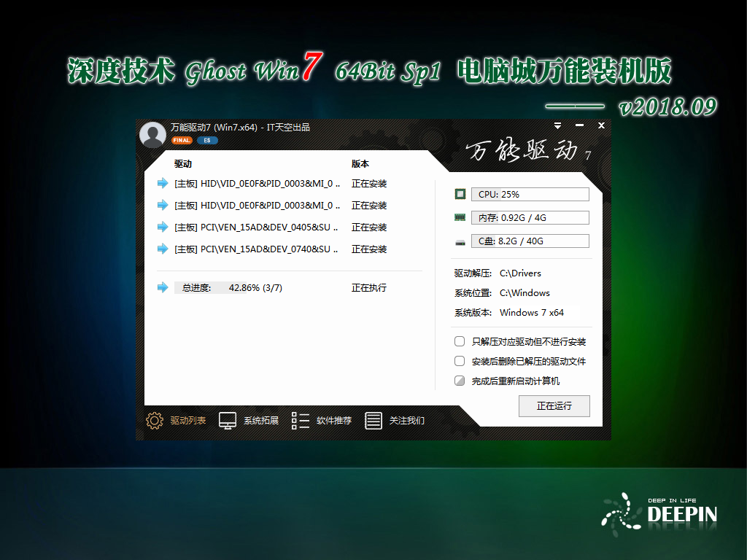Click the memory module icon
The image size is (747, 560).
(460, 217)
